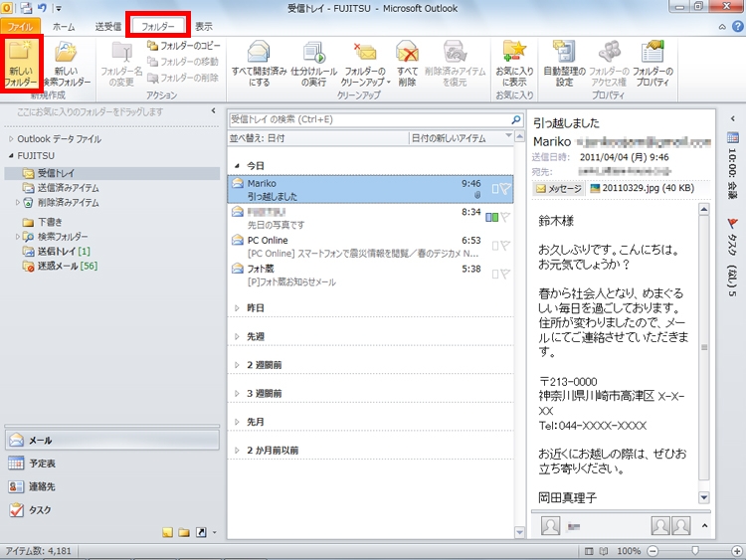Viewport: 746px width, 560px height.
Task: Create a new folder with 新しいフォルダー
Action: (21, 64)
